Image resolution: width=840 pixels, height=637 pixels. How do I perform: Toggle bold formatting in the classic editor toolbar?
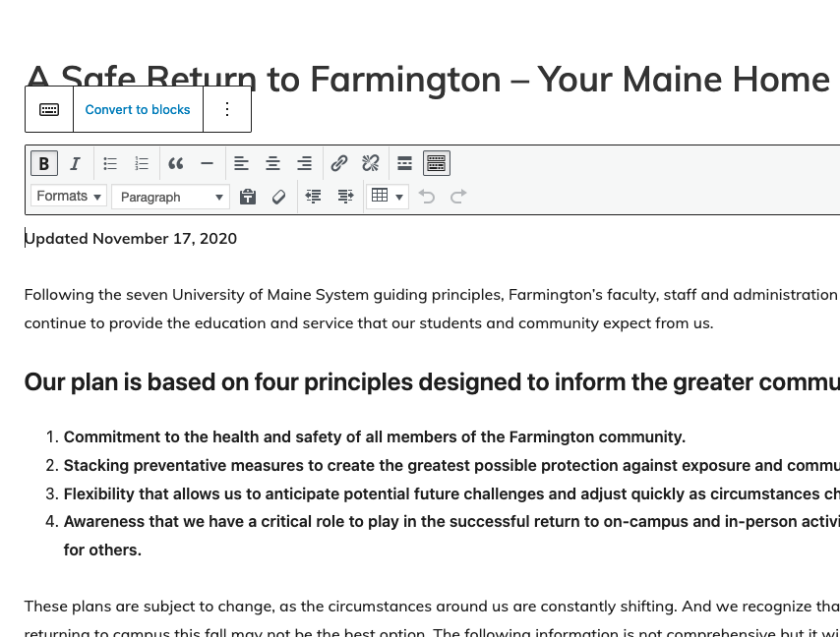click(44, 163)
